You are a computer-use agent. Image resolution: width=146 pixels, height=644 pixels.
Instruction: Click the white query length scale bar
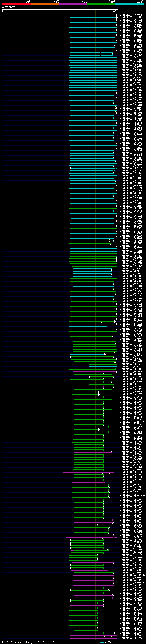[x=60, y=10]
